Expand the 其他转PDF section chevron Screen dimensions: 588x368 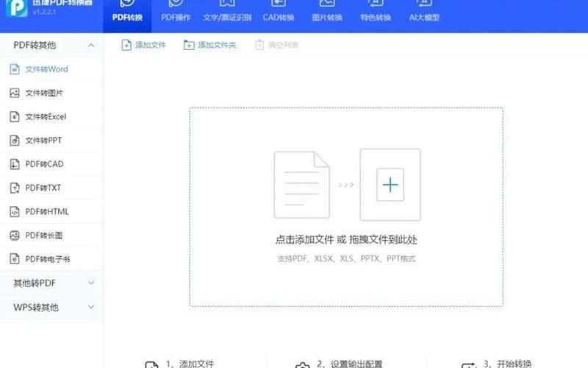(x=91, y=283)
